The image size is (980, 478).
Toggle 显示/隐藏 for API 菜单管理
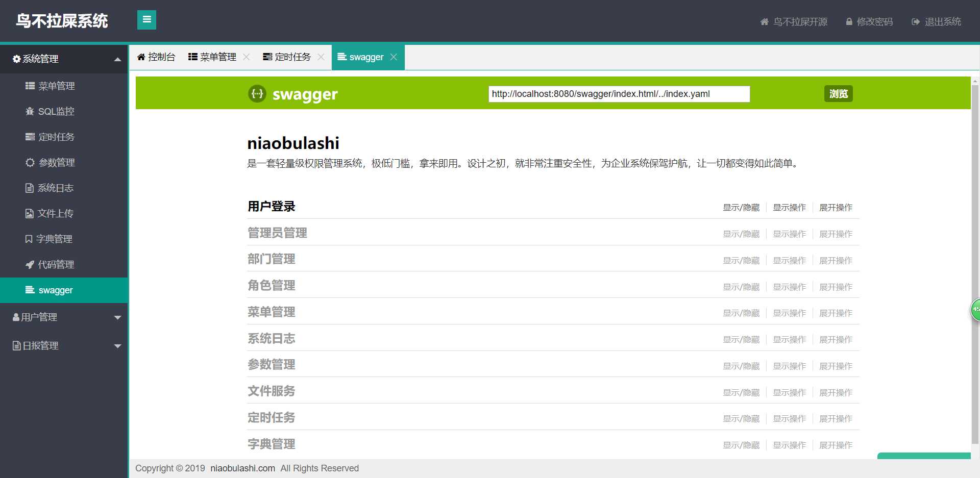[x=741, y=313]
